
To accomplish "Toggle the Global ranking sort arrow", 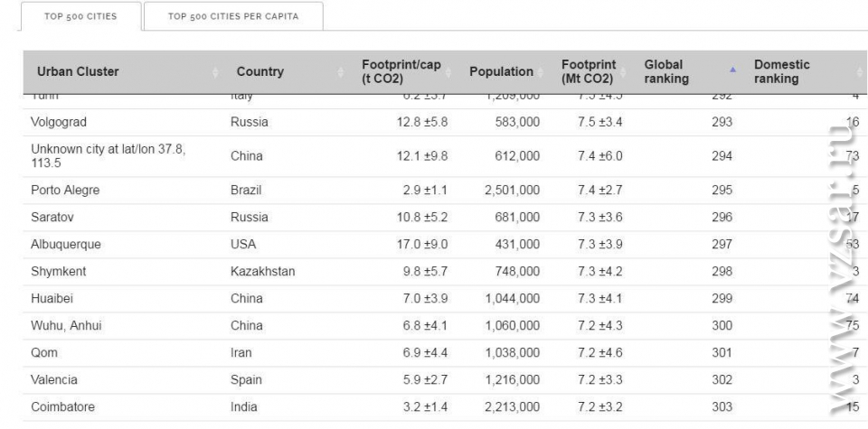I will [733, 70].
